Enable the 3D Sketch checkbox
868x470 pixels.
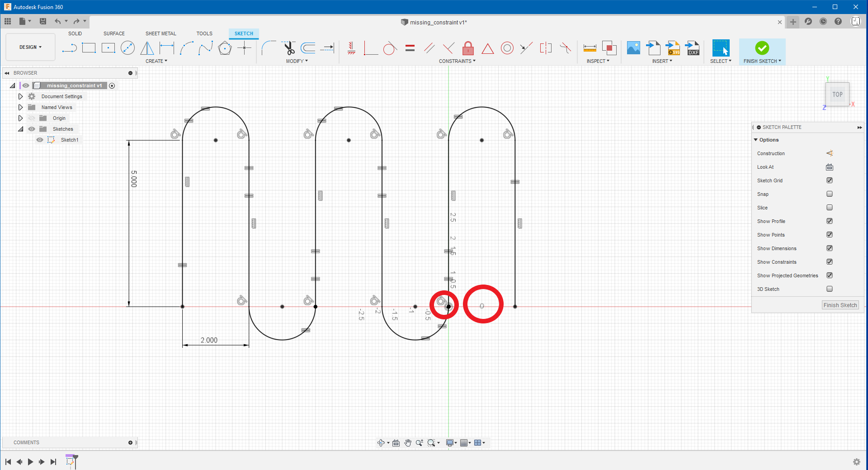tap(830, 289)
